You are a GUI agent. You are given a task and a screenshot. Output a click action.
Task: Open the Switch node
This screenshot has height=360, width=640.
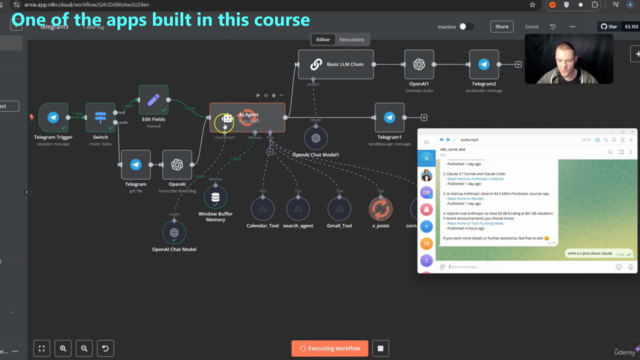pyautogui.click(x=100, y=118)
